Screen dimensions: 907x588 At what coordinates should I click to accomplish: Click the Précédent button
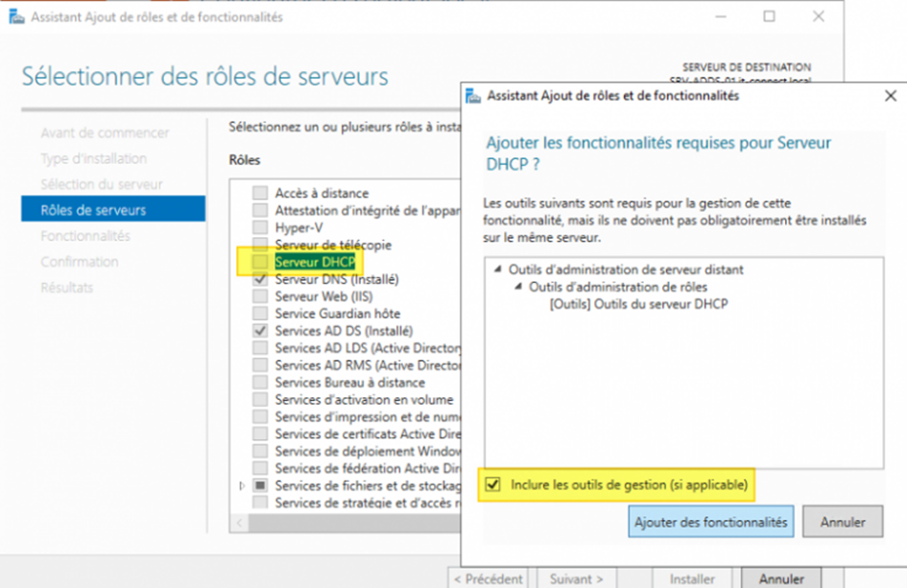(x=489, y=578)
